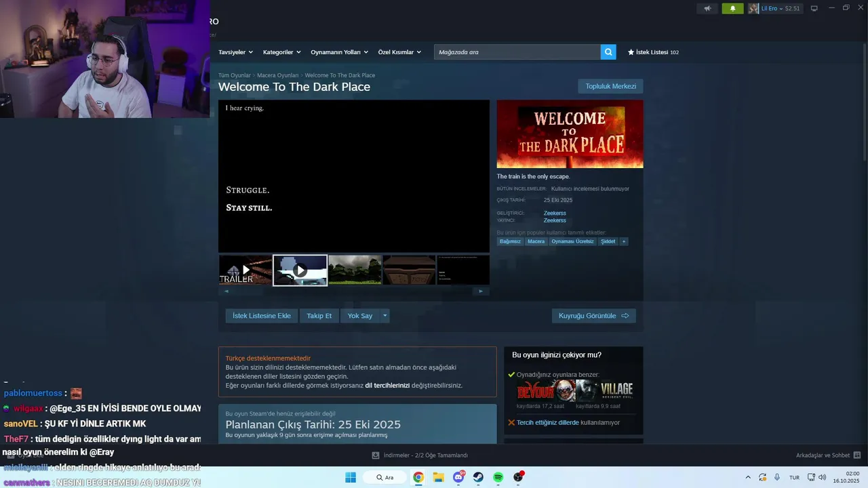Open Kuyruğu Görüntüle queue button
This screenshot has height=488, width=868.
(593, 316)
